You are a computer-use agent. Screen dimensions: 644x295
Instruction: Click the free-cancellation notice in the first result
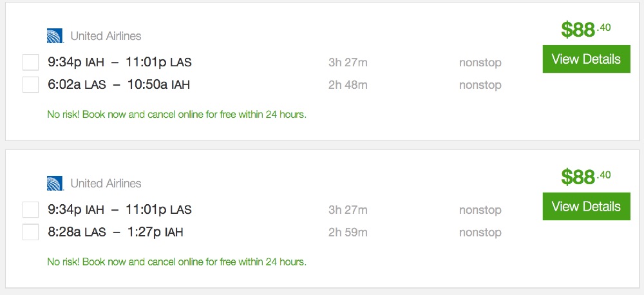[176, 115]
